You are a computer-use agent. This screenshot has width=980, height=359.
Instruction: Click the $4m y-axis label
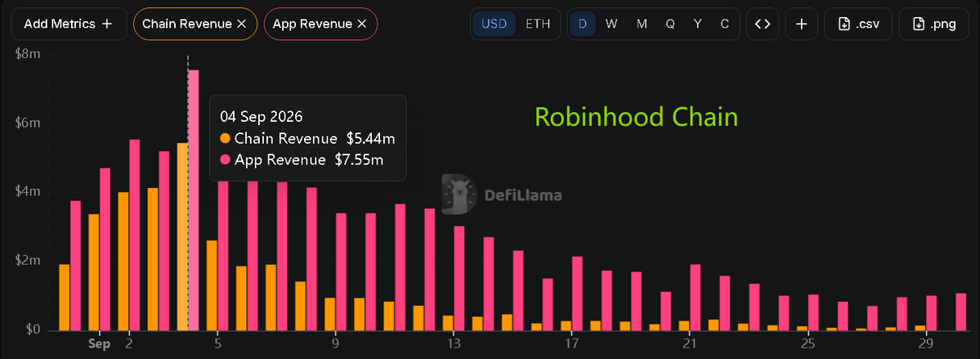tap(28, 191)
